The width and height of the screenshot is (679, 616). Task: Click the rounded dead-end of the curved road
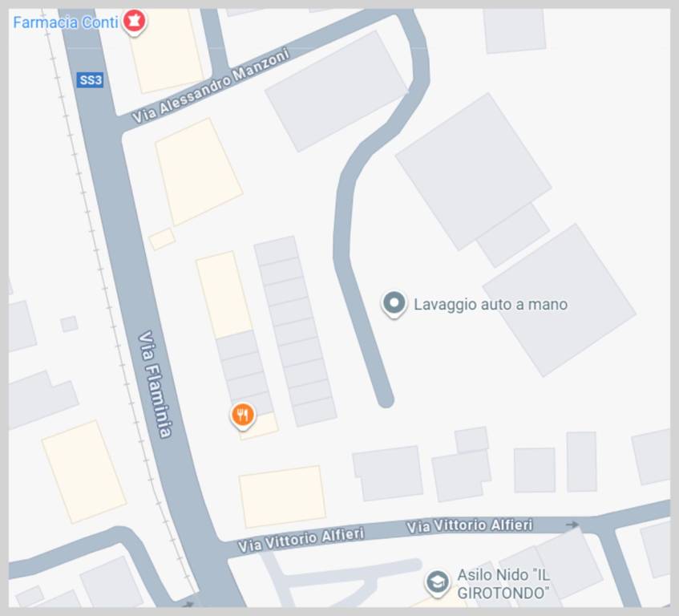[x=385, y=399]
